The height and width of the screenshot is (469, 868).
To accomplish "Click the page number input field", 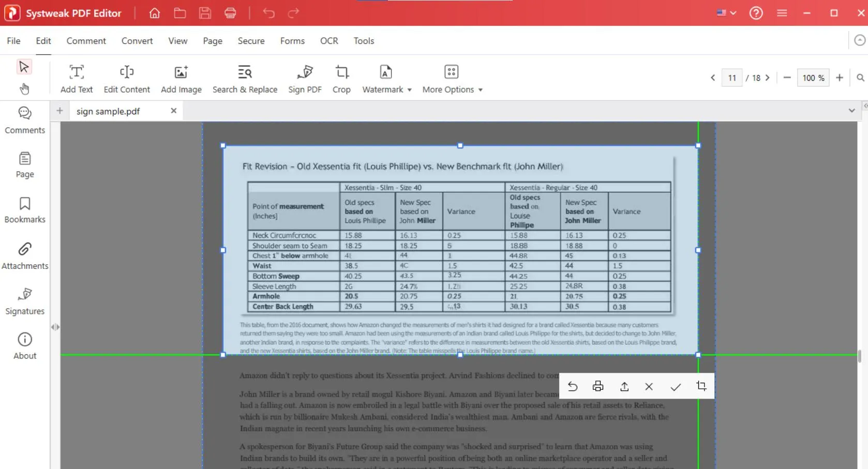I will 731,78.
